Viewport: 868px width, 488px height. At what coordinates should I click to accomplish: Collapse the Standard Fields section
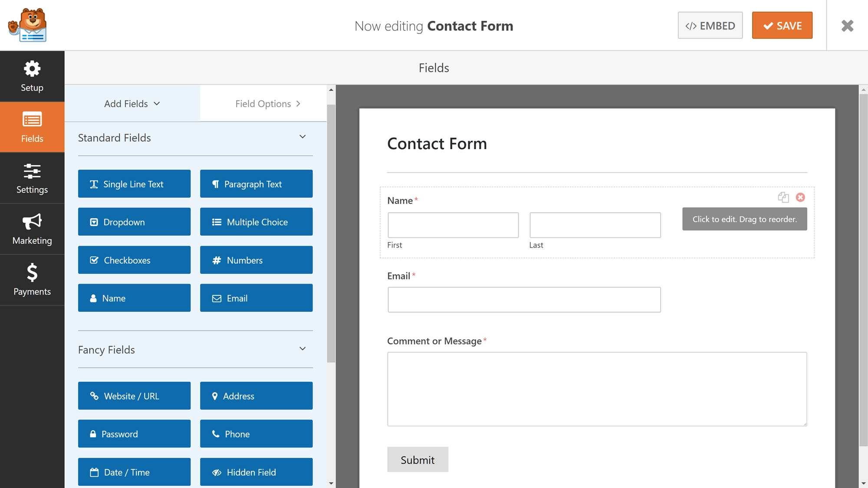tap(302, 137)
